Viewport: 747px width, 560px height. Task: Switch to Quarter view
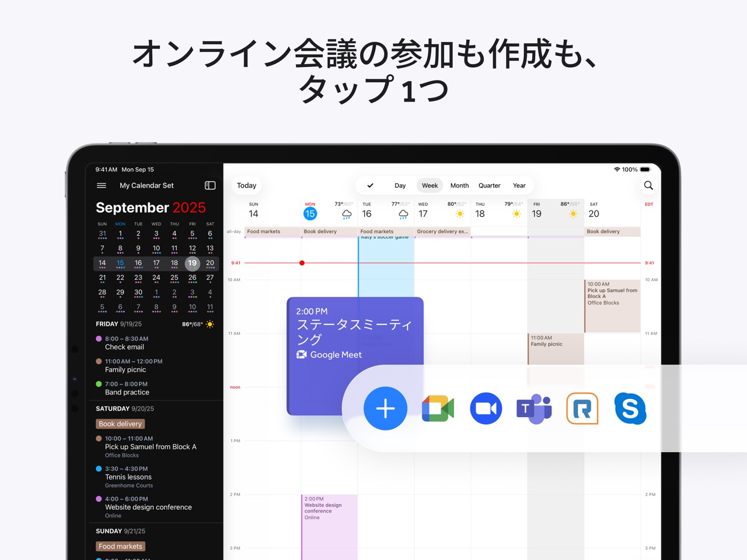[x=490, y=185]
